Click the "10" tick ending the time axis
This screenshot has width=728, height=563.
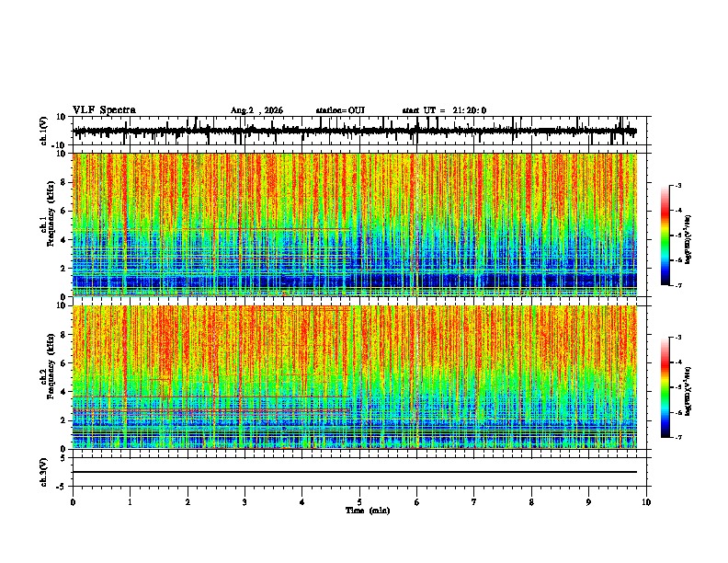click(x=646, y=502)
